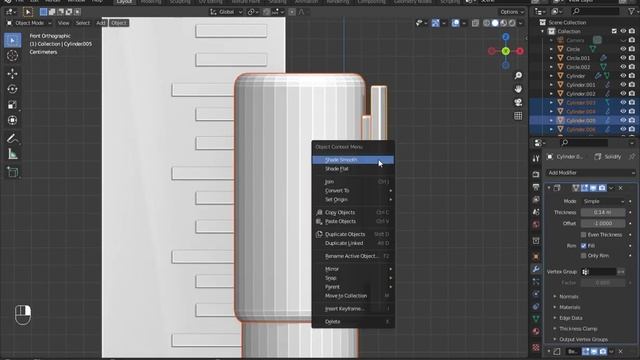Select the Add Cube tool
640x360 pixels.
12,172
